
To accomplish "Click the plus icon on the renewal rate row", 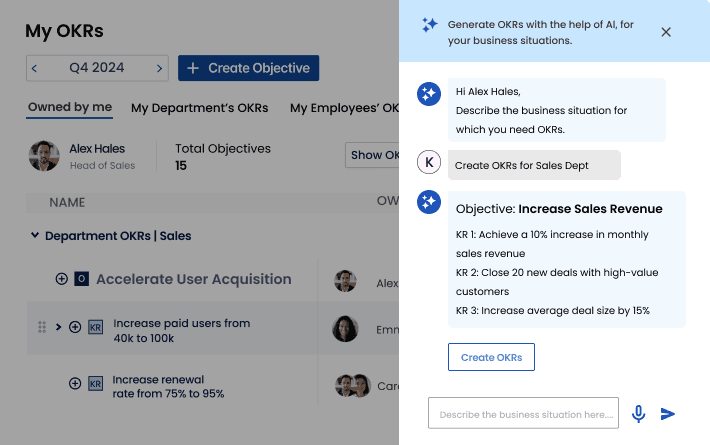I will tap(75, 383).
